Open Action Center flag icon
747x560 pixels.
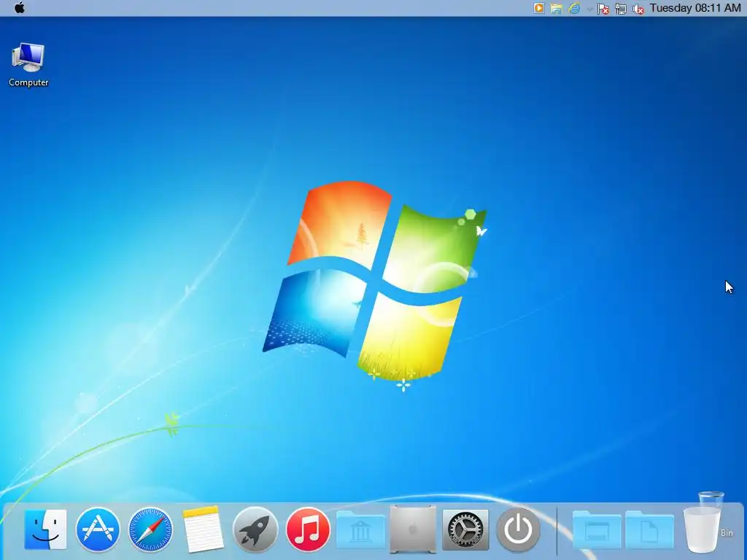point(603,9)
